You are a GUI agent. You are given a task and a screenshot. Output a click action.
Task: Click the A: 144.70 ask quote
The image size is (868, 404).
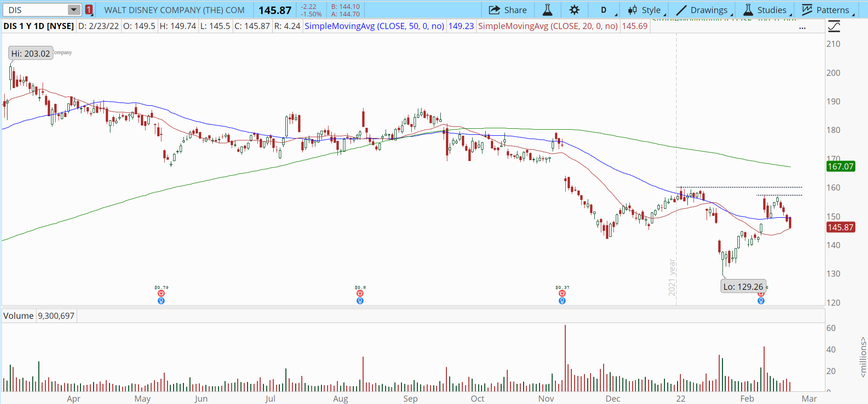pyautogui.click(x=345, y=14)
